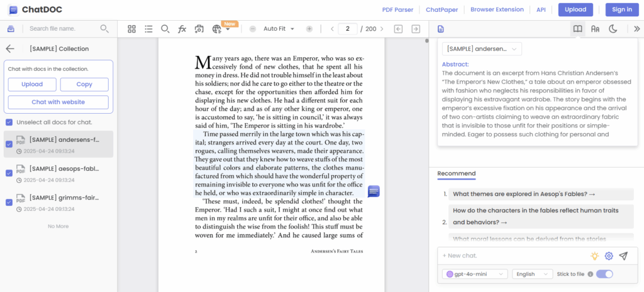Open API in top navigation

(541, 10)
